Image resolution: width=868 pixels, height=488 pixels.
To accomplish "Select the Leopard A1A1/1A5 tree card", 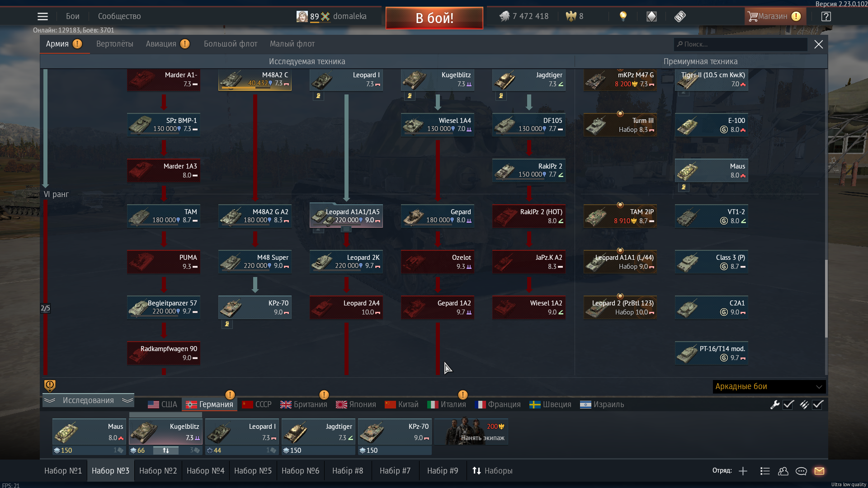I will [346, 216].
